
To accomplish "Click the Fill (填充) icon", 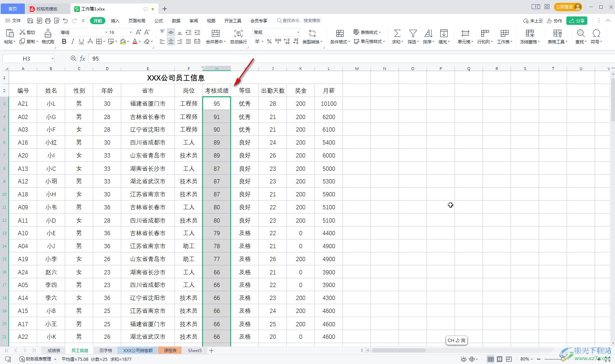I will (444, 33).
